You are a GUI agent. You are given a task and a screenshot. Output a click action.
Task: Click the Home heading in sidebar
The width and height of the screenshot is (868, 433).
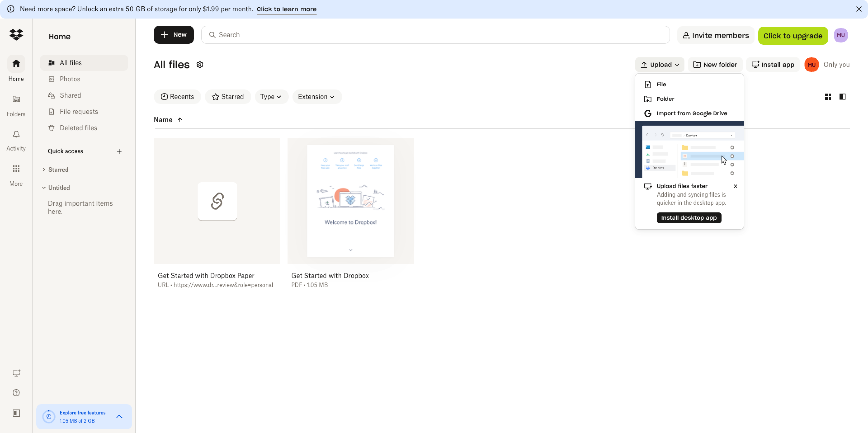point(59,36)
